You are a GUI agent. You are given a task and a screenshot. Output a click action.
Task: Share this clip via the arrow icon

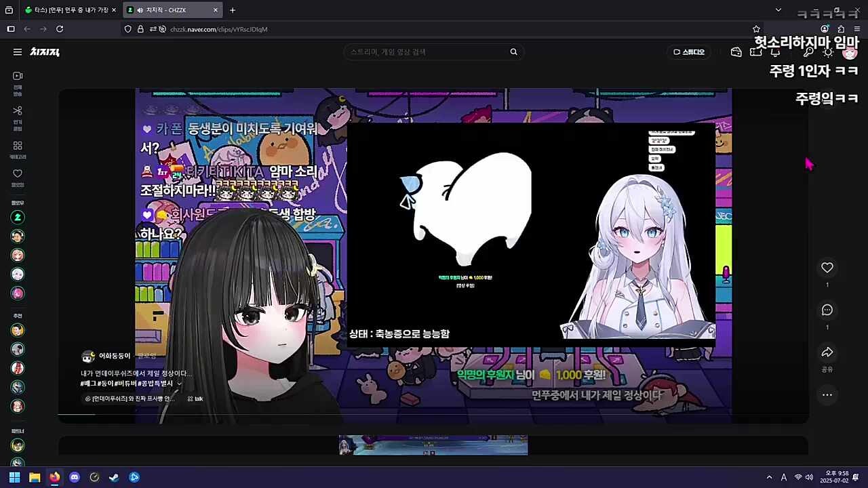click(827, 352)
